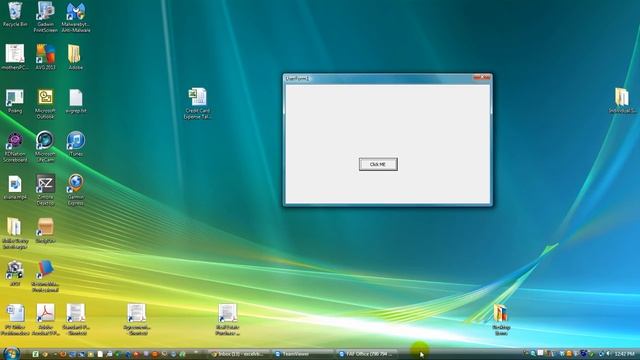Select the blue books Screenshot shortcut icon
The height and width of the screenshot is (360, 640).
coord(45,276)
